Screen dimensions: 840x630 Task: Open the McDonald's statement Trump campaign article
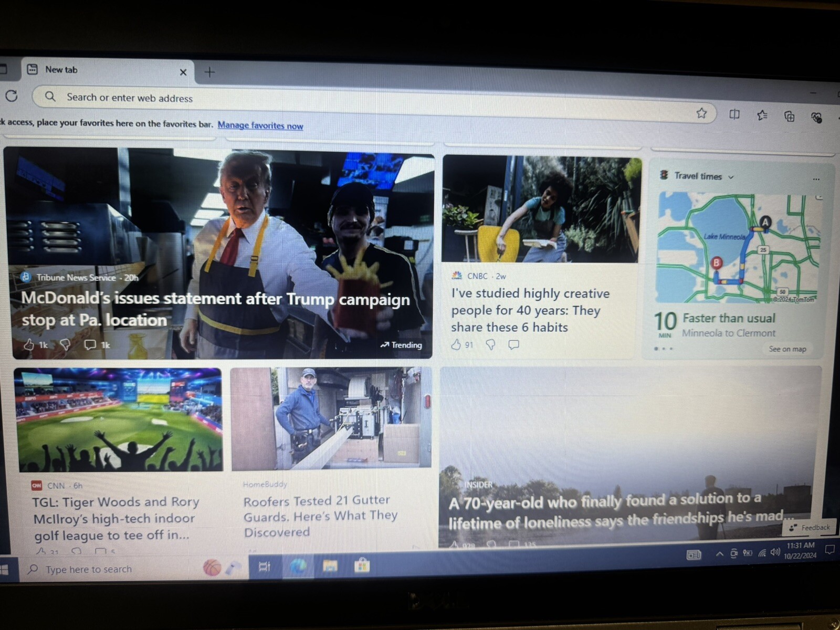click(215, 310)
